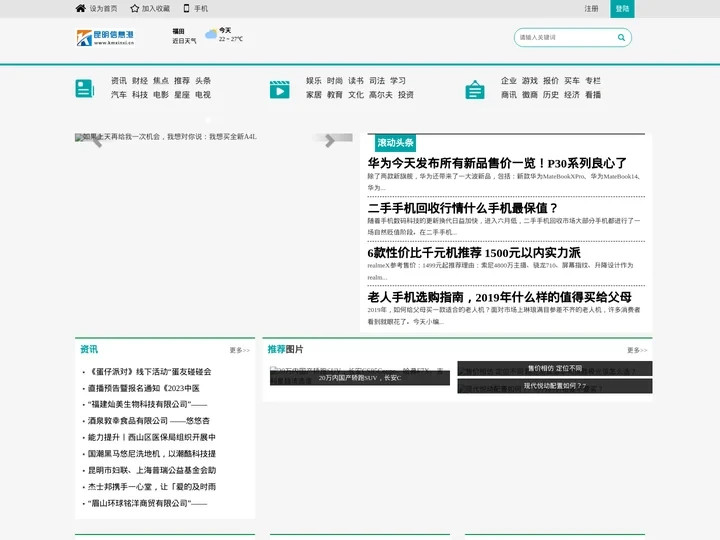Image resolution: width=720 pixels, height=540 pixels.
Task: Open article 二手手机回收行情什么手机最保值
Action: click(x=462, y=208)
